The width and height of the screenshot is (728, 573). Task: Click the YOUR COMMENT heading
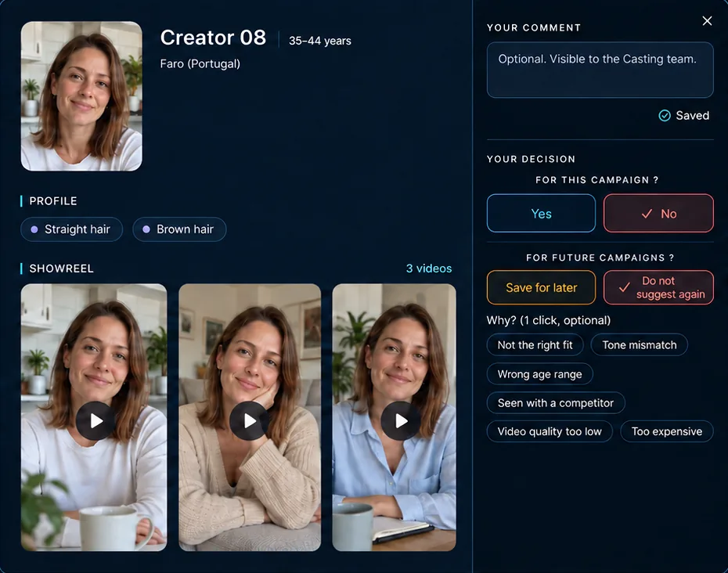pos(533,28)
